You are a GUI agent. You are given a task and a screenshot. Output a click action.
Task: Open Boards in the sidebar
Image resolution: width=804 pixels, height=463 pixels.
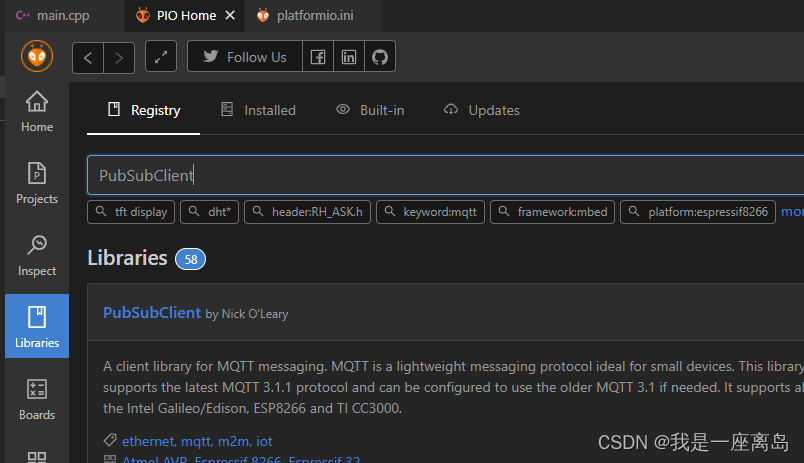click(37, 399)
